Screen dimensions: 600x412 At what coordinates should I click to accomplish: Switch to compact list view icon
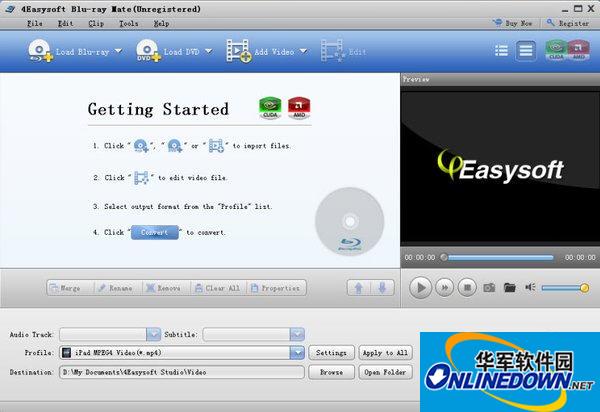tap(501, 50)
